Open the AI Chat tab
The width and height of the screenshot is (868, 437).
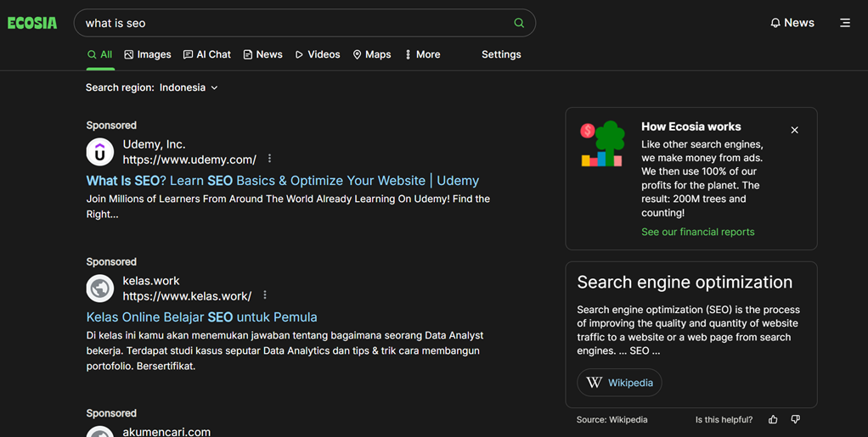tap(207, 54)
